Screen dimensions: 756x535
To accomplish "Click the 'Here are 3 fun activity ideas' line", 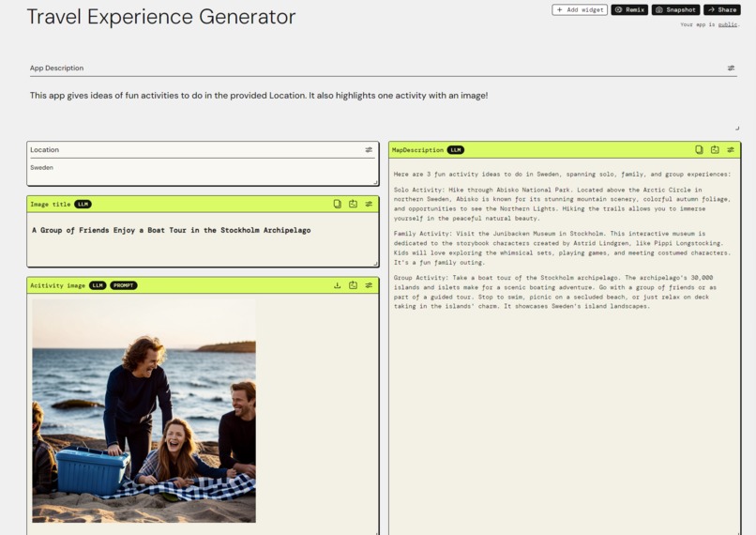I will 562,175.
